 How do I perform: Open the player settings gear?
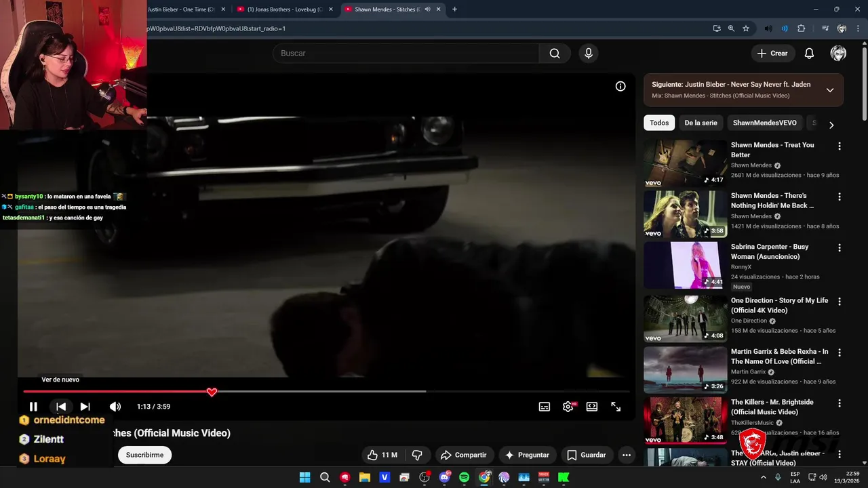click(568, 407)
